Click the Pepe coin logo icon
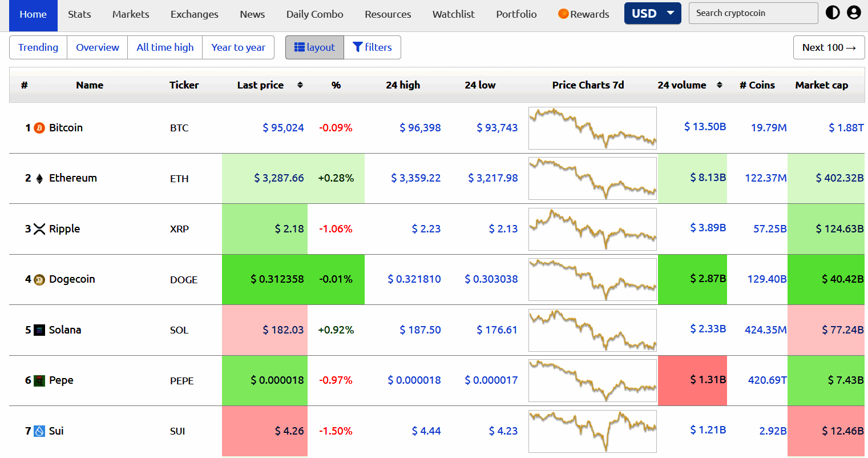The image size is (868, 458). (x=39, y=381)
